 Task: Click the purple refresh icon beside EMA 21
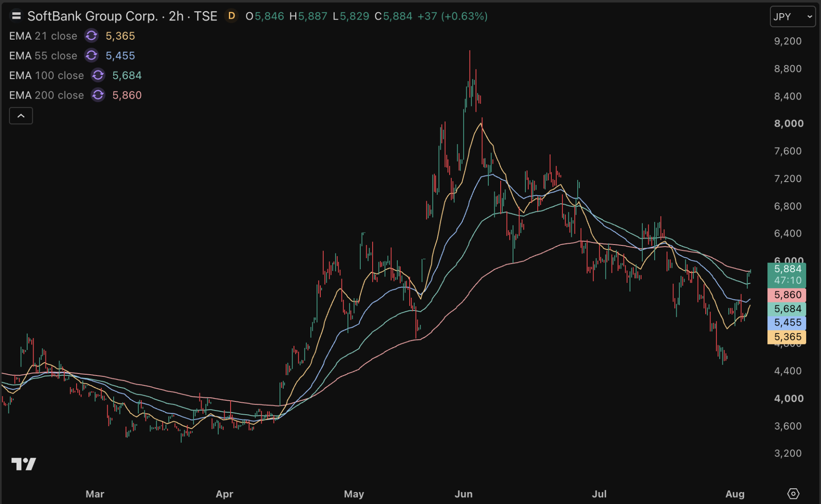click(91, 36)
